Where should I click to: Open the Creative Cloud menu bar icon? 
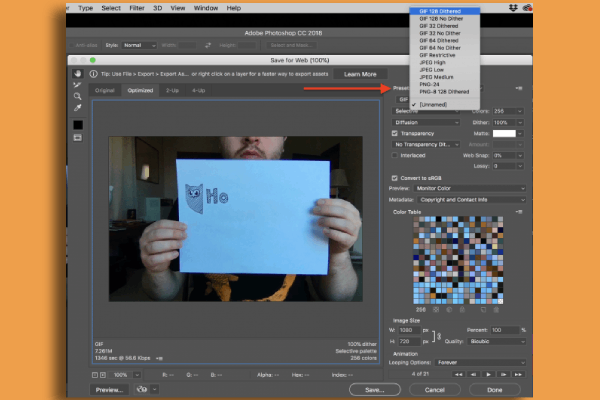[527, 8]
